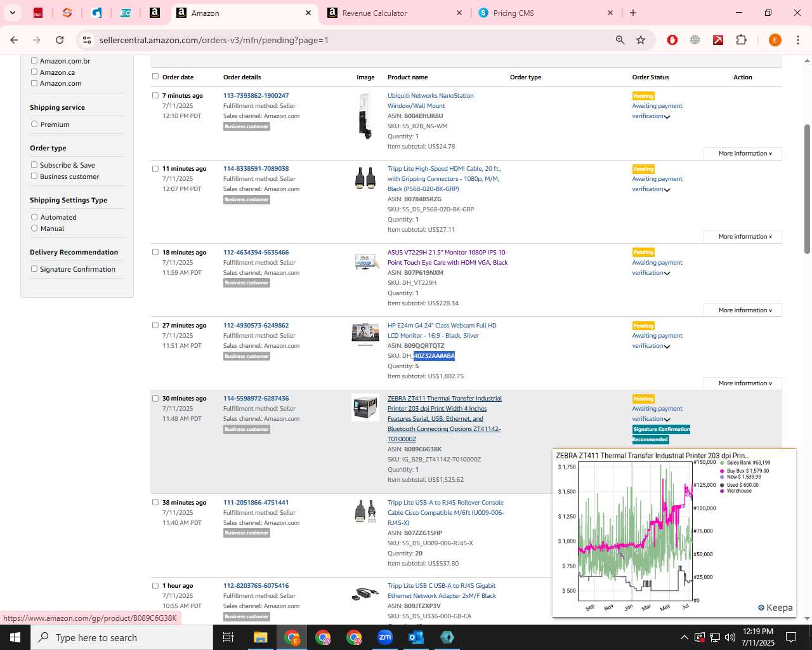
Task: Open the red arrow extension icon
Action: pyautogui.click(x=718, y=40)
